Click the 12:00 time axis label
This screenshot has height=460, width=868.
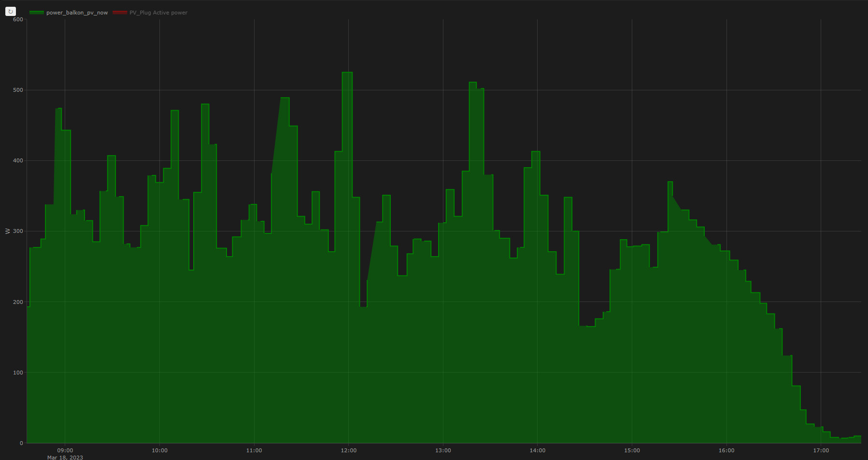point(348,450)
